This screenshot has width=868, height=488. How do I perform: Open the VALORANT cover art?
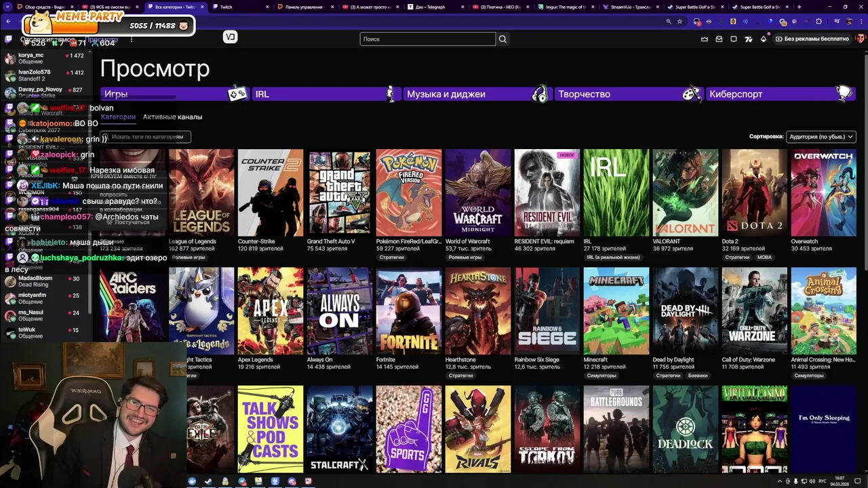pos(686,193)
